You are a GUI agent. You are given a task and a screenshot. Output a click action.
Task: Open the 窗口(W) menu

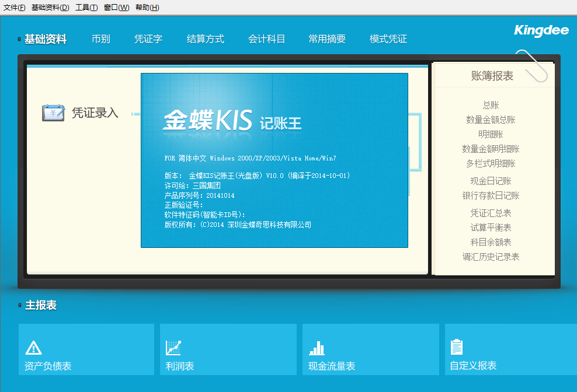coord(117,8)
